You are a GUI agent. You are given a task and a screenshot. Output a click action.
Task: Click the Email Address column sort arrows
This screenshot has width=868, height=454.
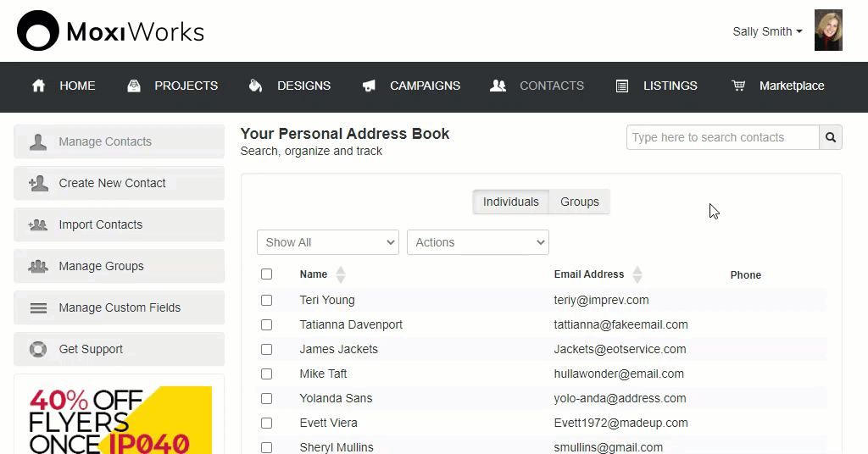click(637, 274)
